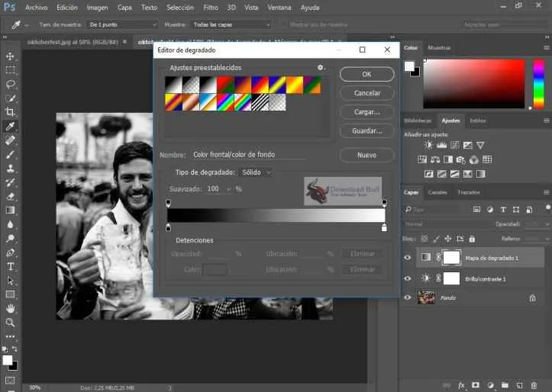This screenshot has height=392, width=552.
Task: Switch to the Bibliotecas tab
Action: pos(418,120)
